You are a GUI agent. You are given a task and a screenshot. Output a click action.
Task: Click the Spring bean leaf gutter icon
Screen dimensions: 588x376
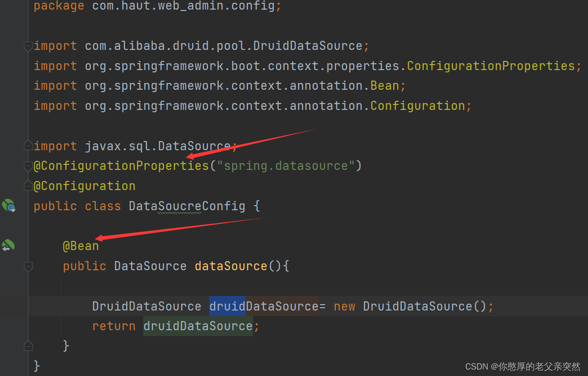[8, 245]
